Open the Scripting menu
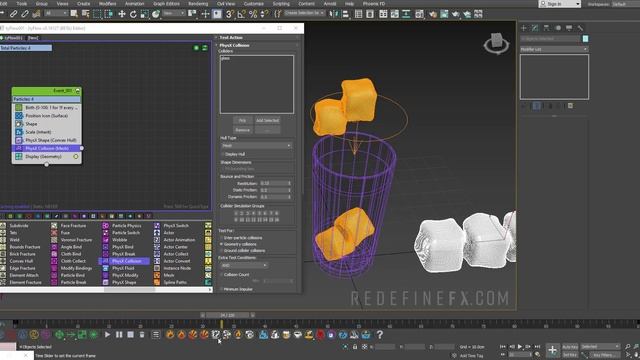Screen dimensions: 640x360 [281, 4]
